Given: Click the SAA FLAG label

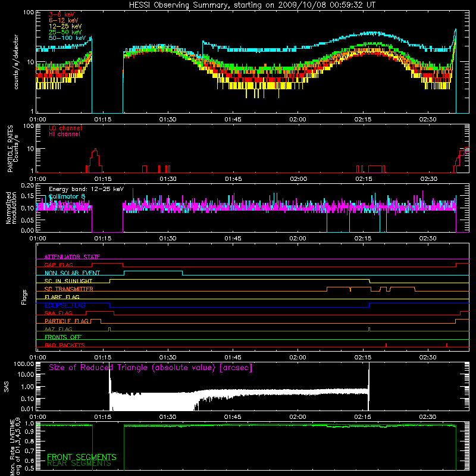Looking at the screenshot, I should 58,313.
